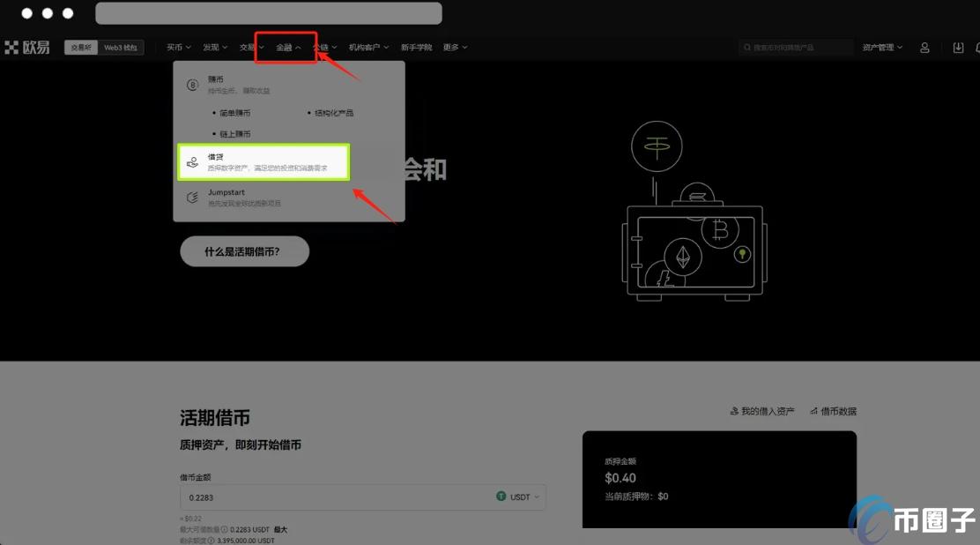Viewport: 980px width, 545px height.
Task: Click the Jumpstart icon
Action: (192, 198)
